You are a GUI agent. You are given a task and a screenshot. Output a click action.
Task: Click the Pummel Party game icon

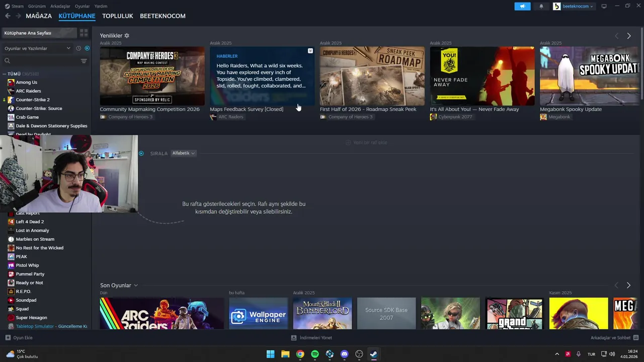tap(11, 274)
